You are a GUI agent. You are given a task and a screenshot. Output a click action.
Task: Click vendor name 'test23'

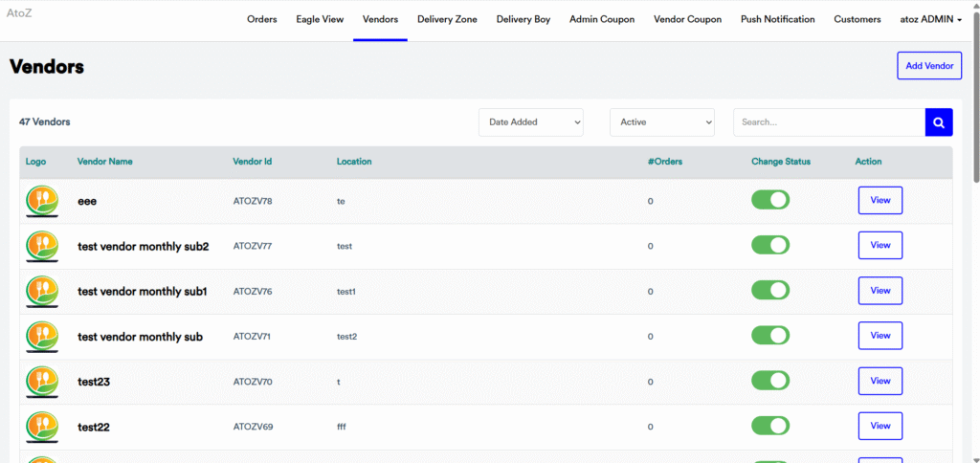[x=94, y=382]
